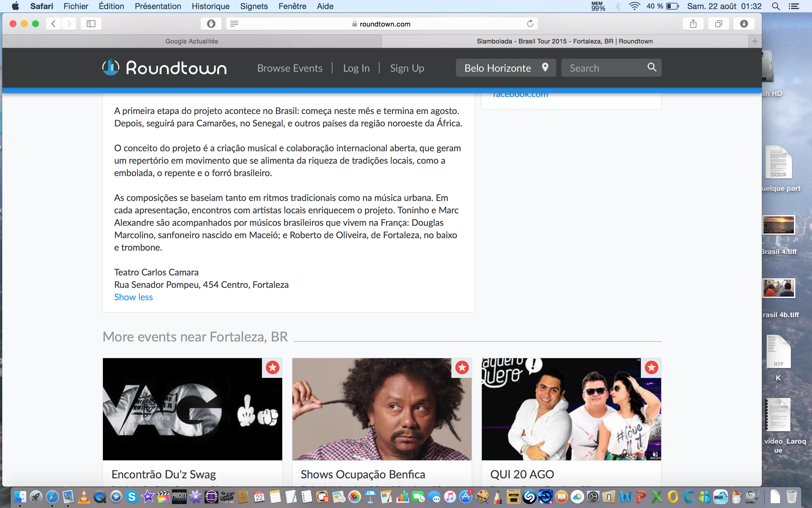Open Notification Center from the menu bar
Screen dimensions: 812x508
(794, 6)
